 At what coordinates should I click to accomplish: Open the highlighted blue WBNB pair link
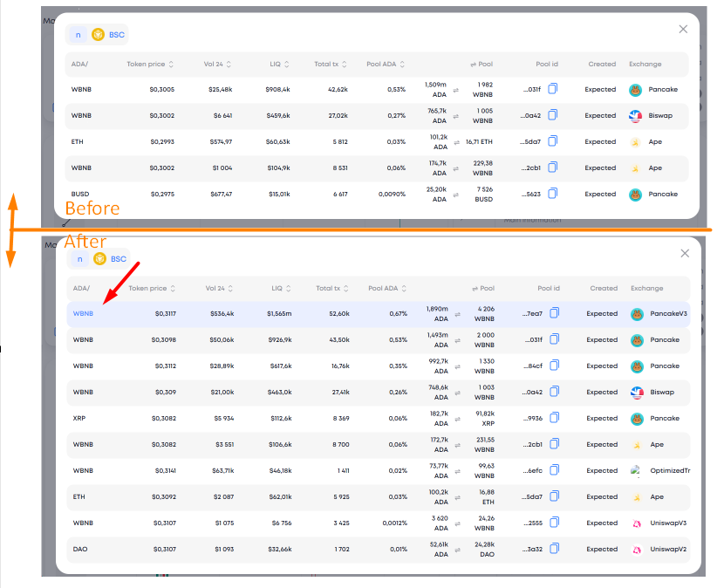tap(83, 314)
